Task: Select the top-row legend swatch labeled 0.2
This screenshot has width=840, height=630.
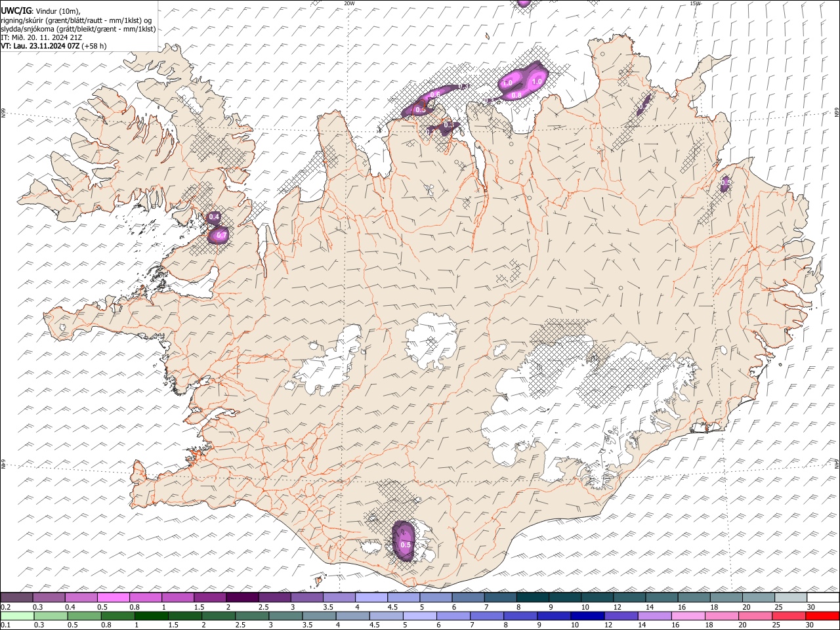Action: (16, 598)
